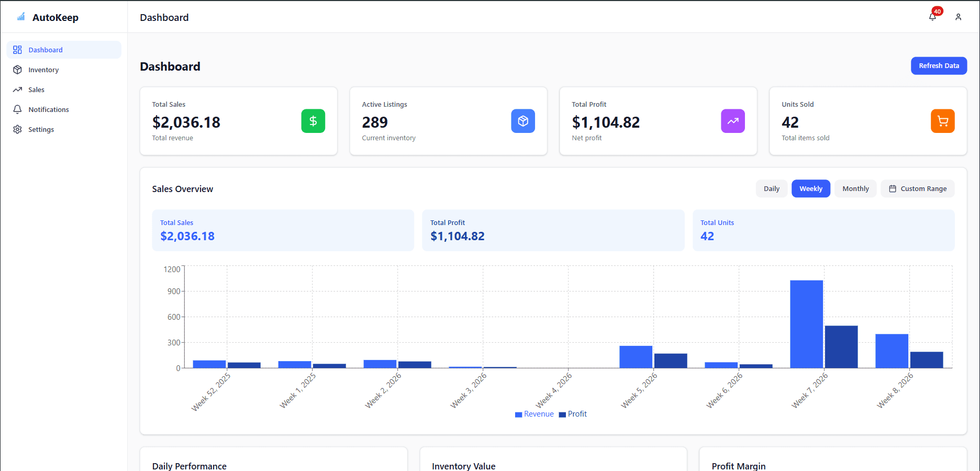Open the Sales section from sidebar
The height and width of the screenshot is (471, 980).
tap(37, 89)
